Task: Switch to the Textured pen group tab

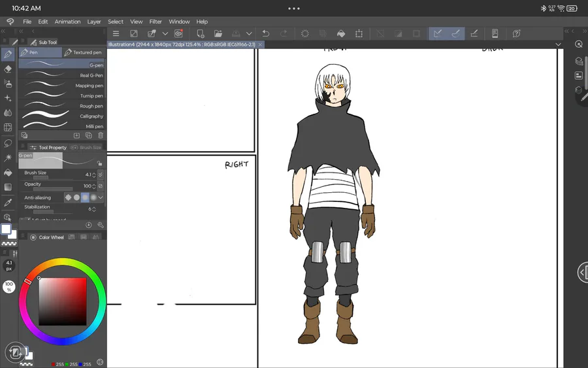Action: (x=83, y=52)
